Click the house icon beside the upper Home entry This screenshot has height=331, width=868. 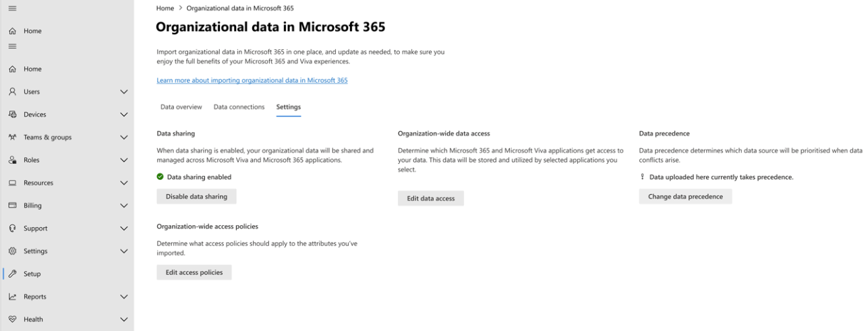[x=12, y=31]
